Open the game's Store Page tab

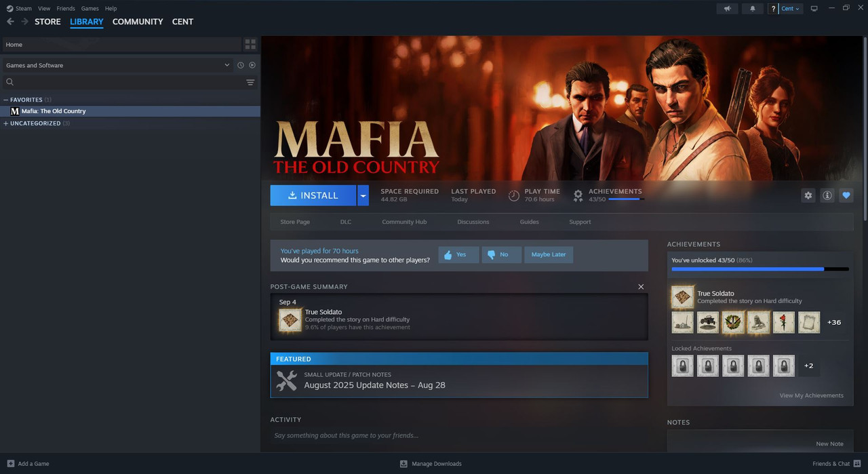295,222
